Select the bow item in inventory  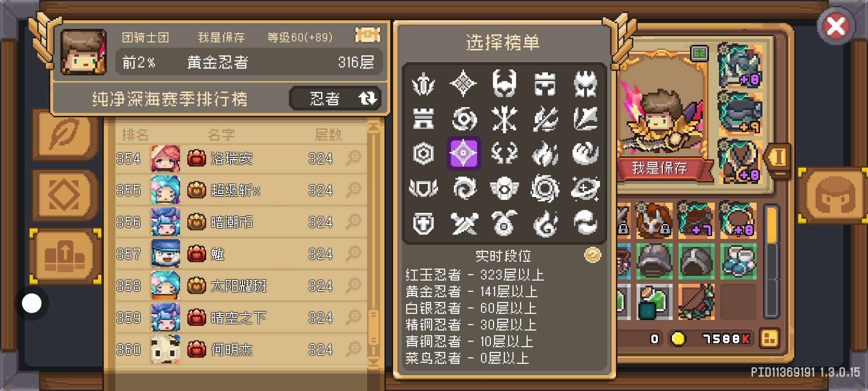point(696,302)
